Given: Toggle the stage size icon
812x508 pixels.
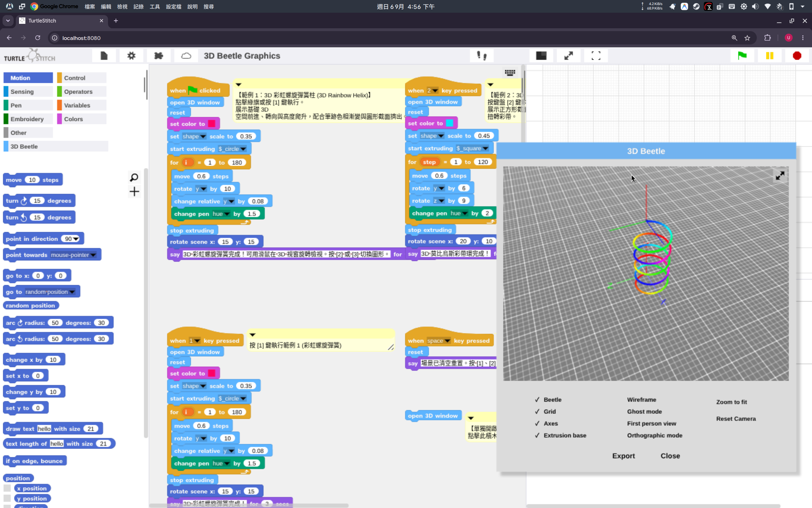Looking at the screenshot, I should pos(541,56).
